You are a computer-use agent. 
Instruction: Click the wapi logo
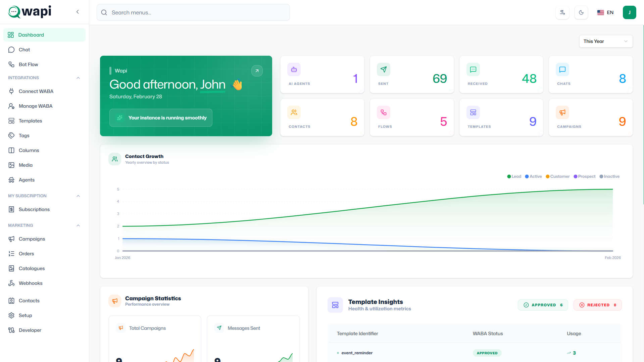click(30, 12)
